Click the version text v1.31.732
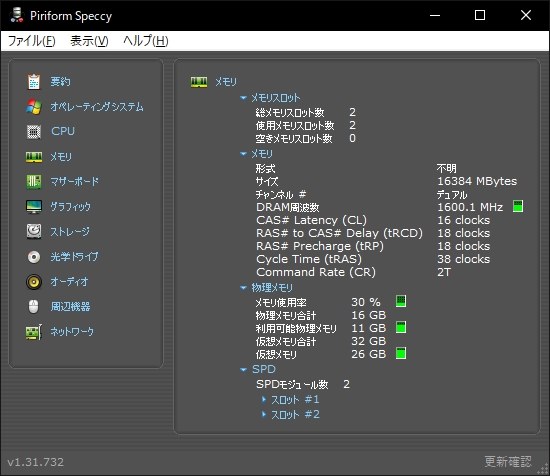Image resolution: width=550 pixels, height=476 pixels. (x=35, y=462)
